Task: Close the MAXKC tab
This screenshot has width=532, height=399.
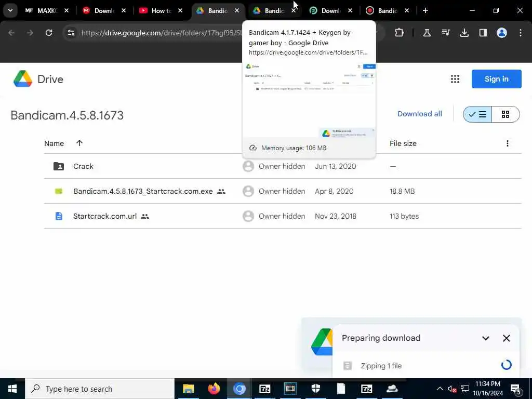Action: coord(66,10)
